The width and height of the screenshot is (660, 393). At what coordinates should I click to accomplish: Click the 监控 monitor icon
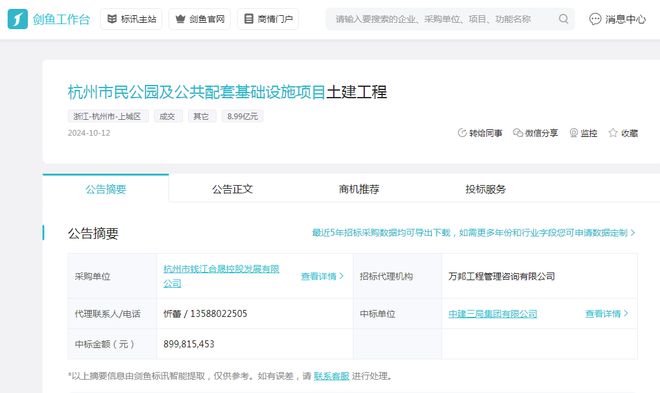coord(574,133)
